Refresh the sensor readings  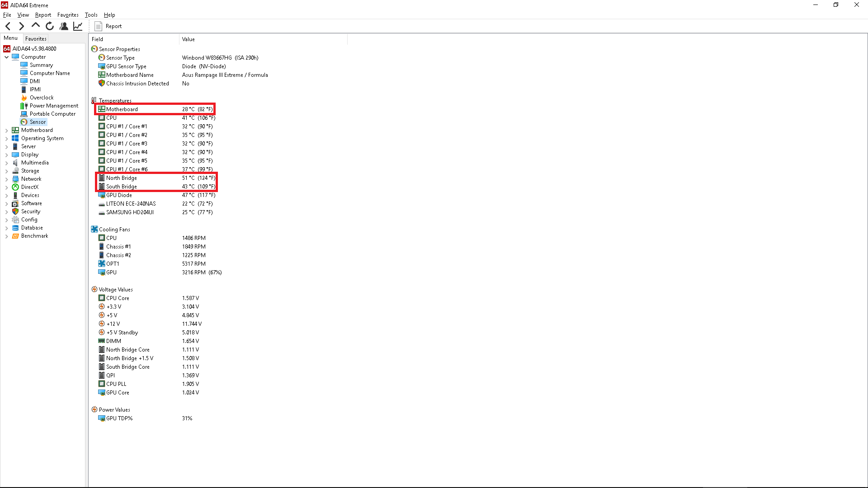tap(50, 26)
